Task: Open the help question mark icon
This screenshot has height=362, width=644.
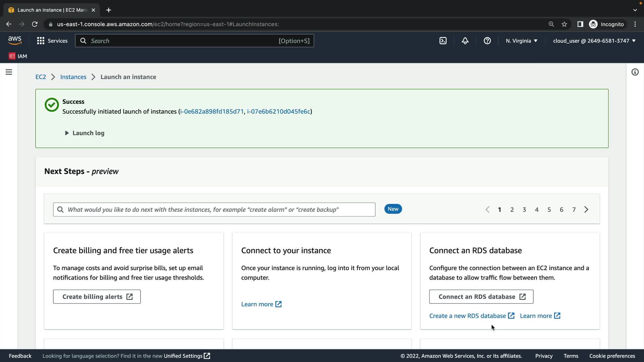Action: (487, 41)
